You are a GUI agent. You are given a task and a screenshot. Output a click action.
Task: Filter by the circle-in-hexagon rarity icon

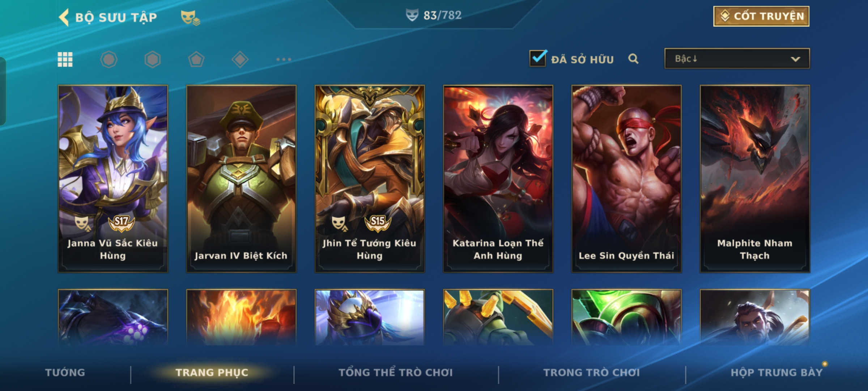tap(109, 59)
